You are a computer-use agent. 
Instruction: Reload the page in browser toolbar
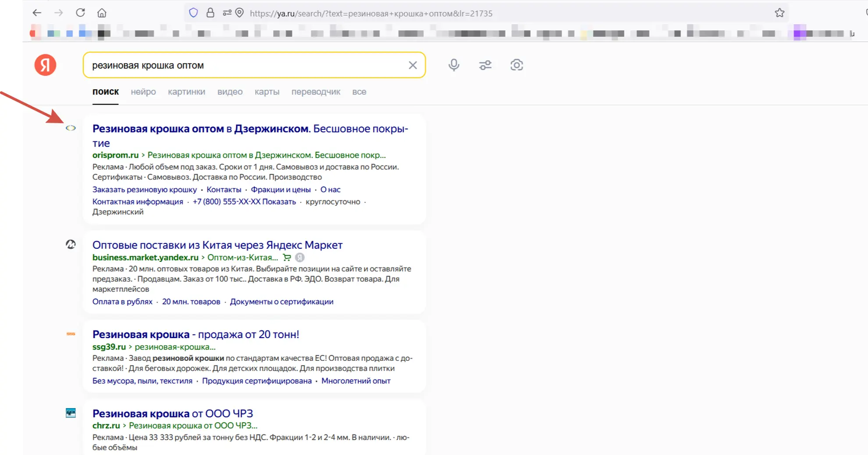pos(80,13)
